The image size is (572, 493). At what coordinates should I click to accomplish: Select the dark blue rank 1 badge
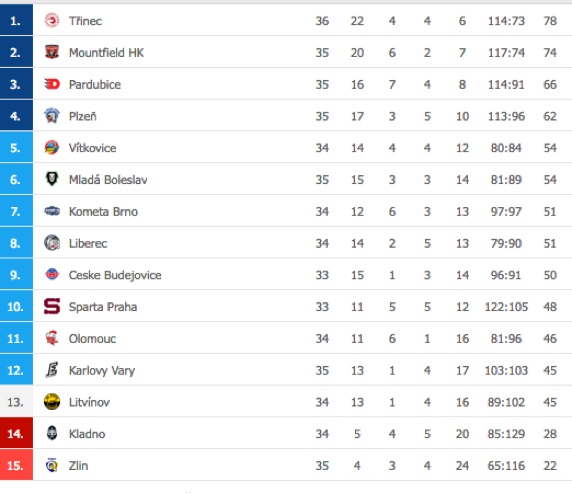(x=16, y=20)
